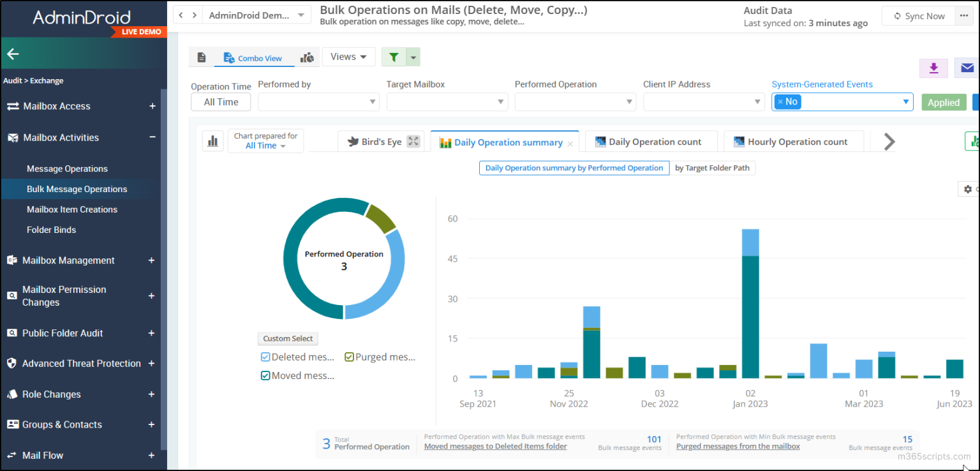
Task: Uncheck the Deleted messages legend checkbox
Action: 265,357
